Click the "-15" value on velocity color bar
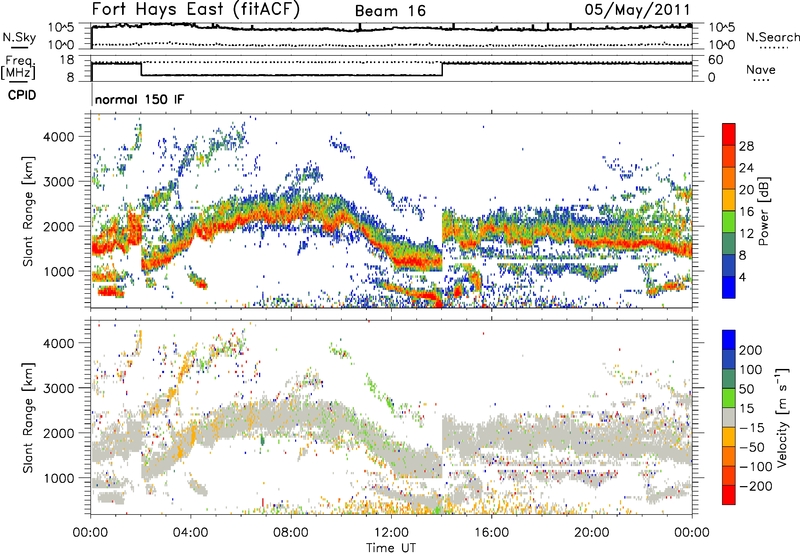Screen dimensions: 800x554 click(752, 427)
